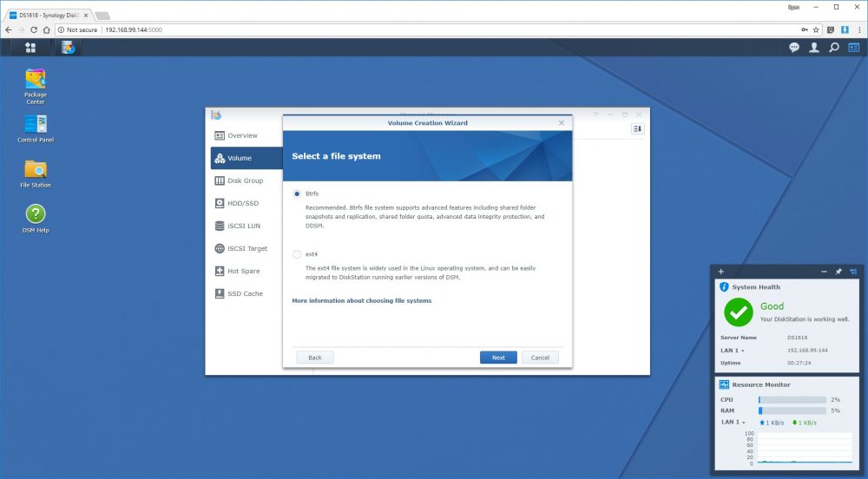Open the notifications speech bubble icon
This screenshot has height=479, width=868.
pos(794,48)
